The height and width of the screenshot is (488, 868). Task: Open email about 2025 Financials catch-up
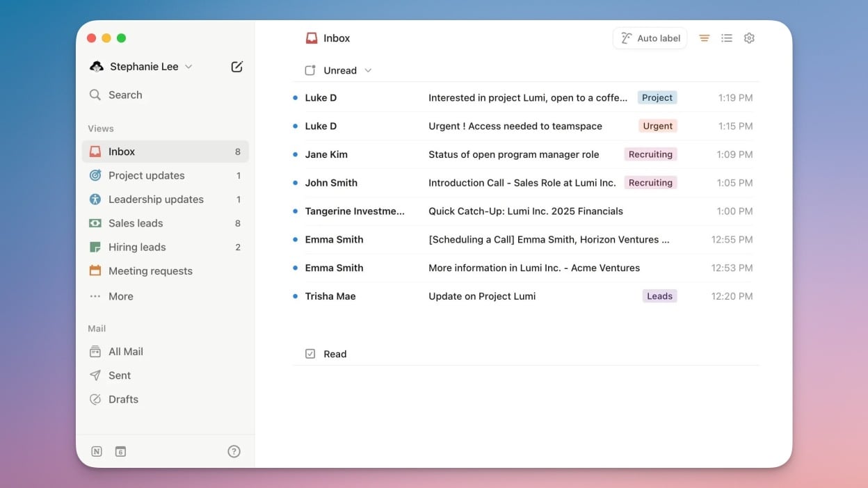525,211
